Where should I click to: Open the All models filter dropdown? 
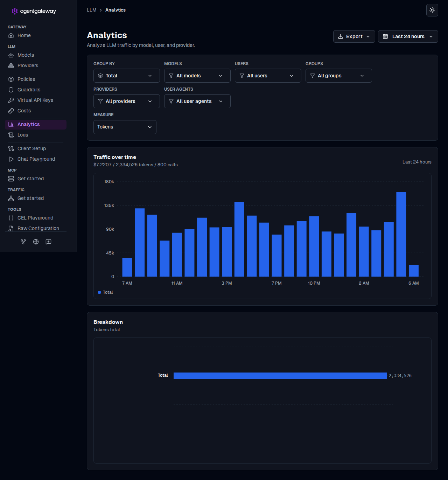pos(197,76)
